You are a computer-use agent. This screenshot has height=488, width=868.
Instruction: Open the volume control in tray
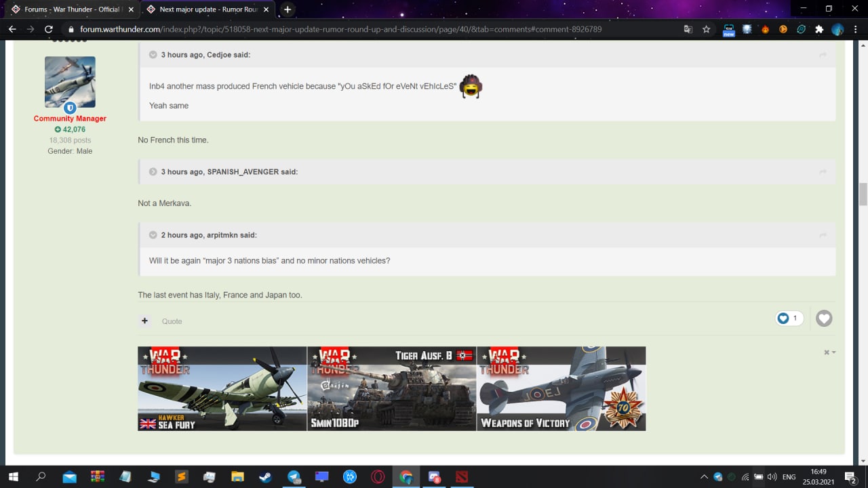tap(772, 476)
